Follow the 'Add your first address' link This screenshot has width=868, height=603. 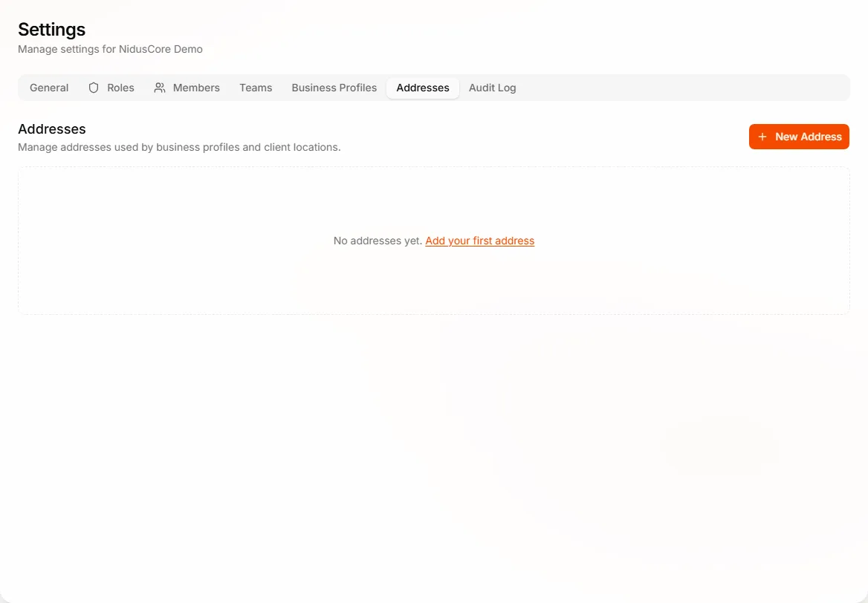coord(479,241)
